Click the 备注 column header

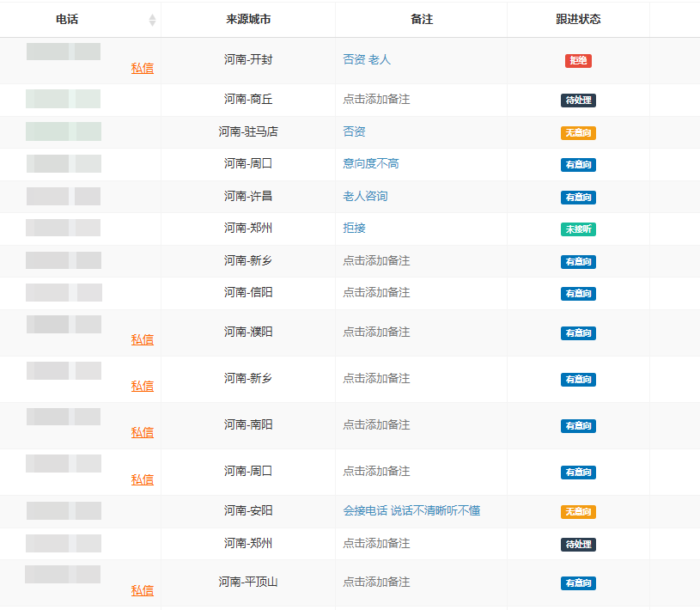[422, 19]
